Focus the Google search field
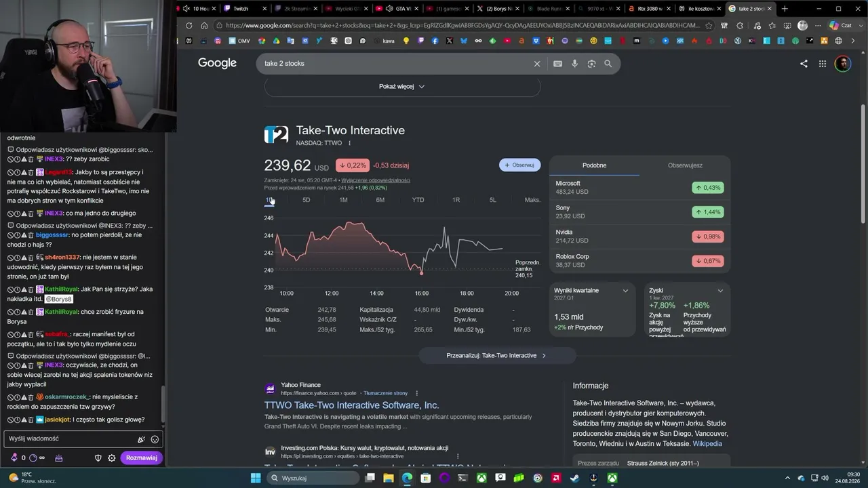The height and width of the screenshot is (488, 868). click(393, 64)
